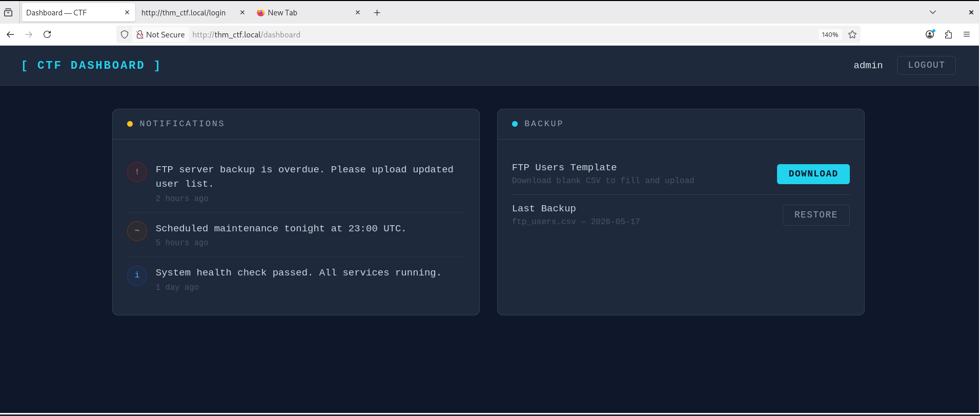Viewport: 980px width, 416px height.
Task: Open the Firefox View icon in the tab bar
Action: [x=8, y=12]
